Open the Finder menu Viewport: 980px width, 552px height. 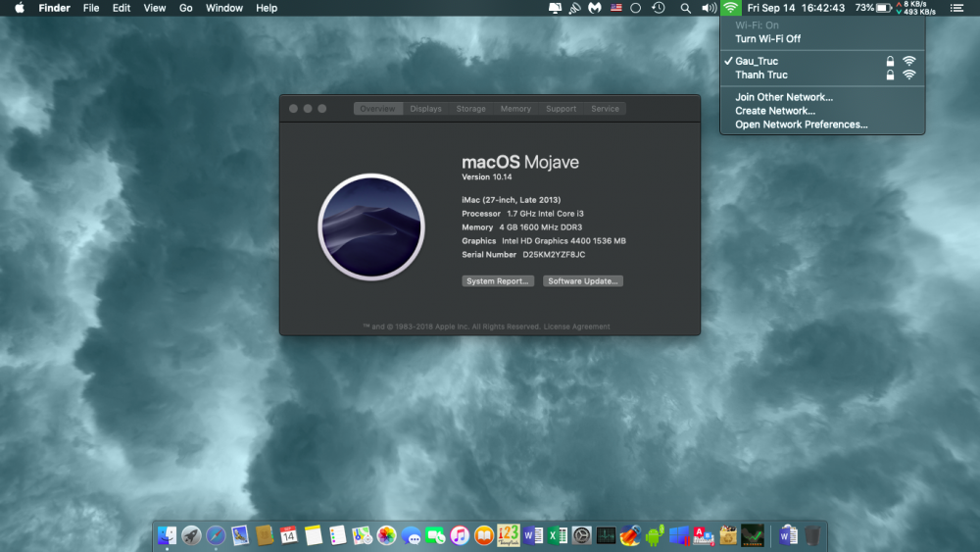(54, 8)
